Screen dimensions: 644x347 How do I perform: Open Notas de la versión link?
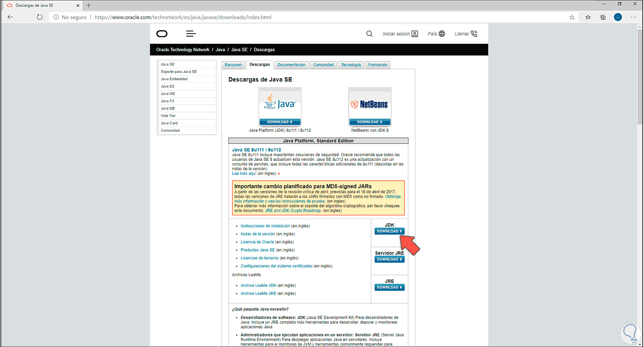(x=258, y=234)
